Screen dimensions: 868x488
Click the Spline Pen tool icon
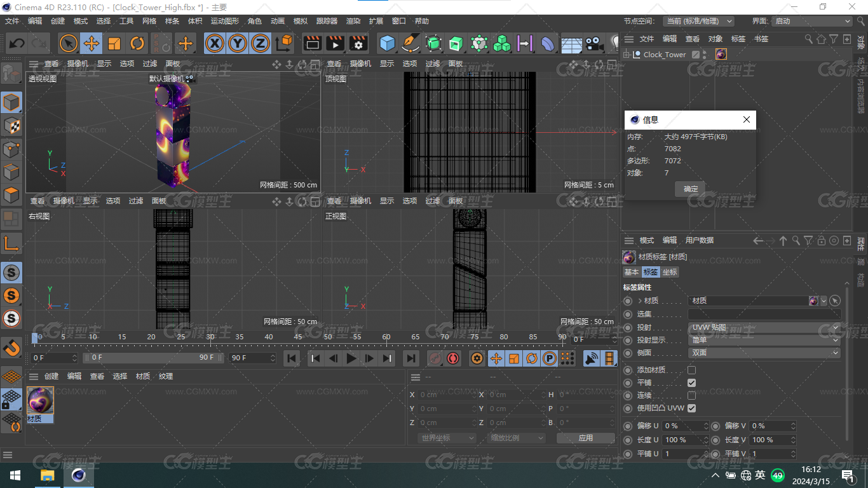click(x=410, y=44)
